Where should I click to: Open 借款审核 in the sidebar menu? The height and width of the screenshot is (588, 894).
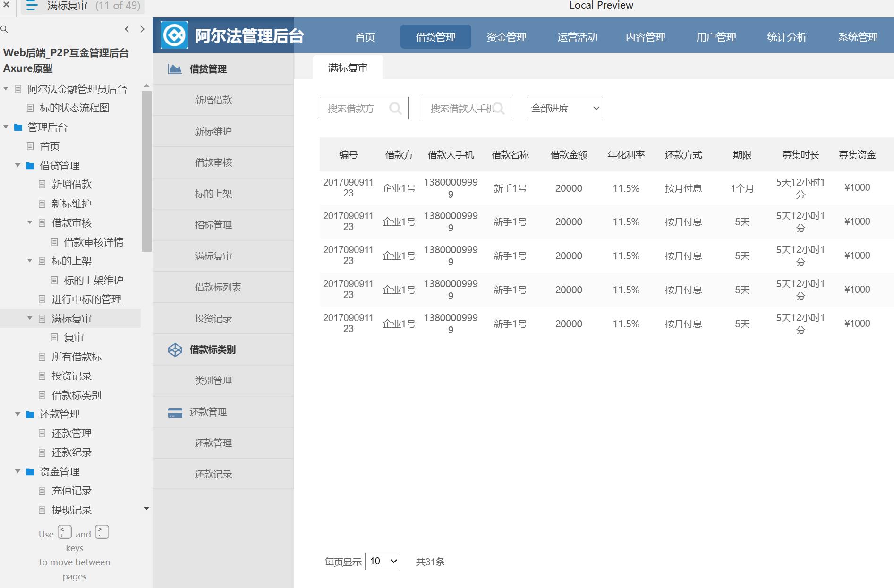pos(223,162)
